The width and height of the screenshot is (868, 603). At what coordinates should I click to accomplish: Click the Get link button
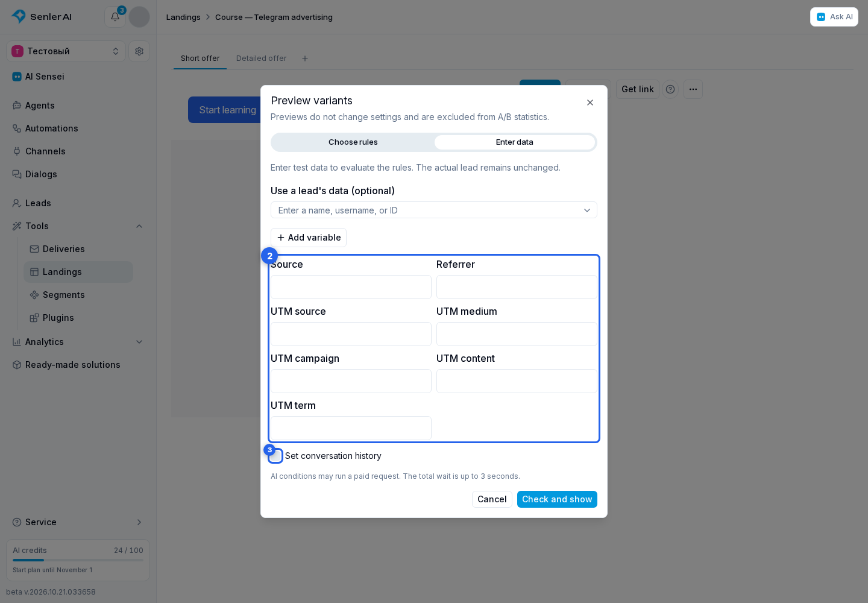[638, 89]
